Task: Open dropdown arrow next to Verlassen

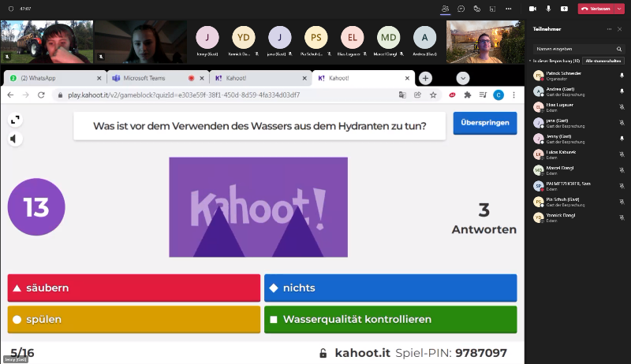Action: [619, 8]
